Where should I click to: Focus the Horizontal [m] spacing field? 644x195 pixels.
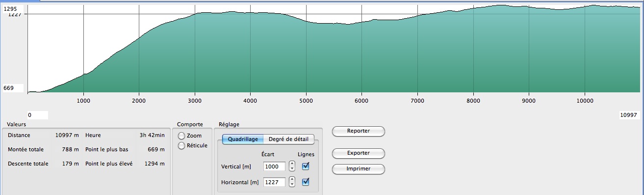(274, 182)
